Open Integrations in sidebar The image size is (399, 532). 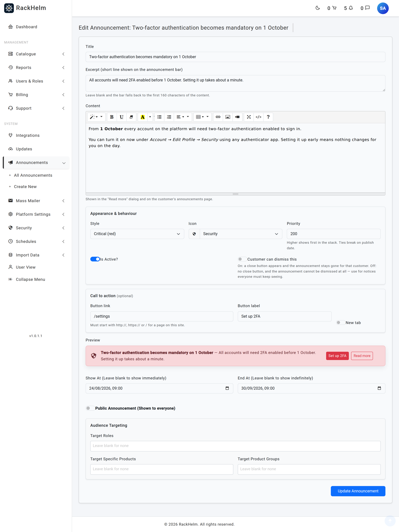click(36, 135)
